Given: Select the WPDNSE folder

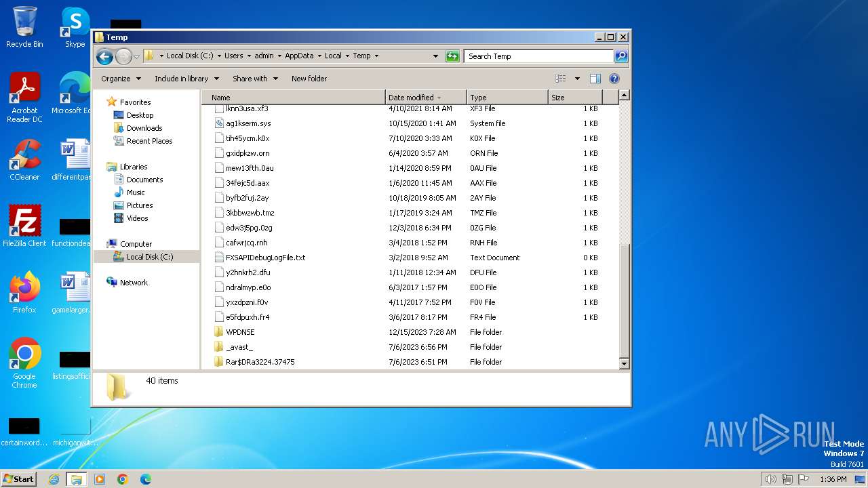Looking at the screenshot, I should (x=240, y=332).
